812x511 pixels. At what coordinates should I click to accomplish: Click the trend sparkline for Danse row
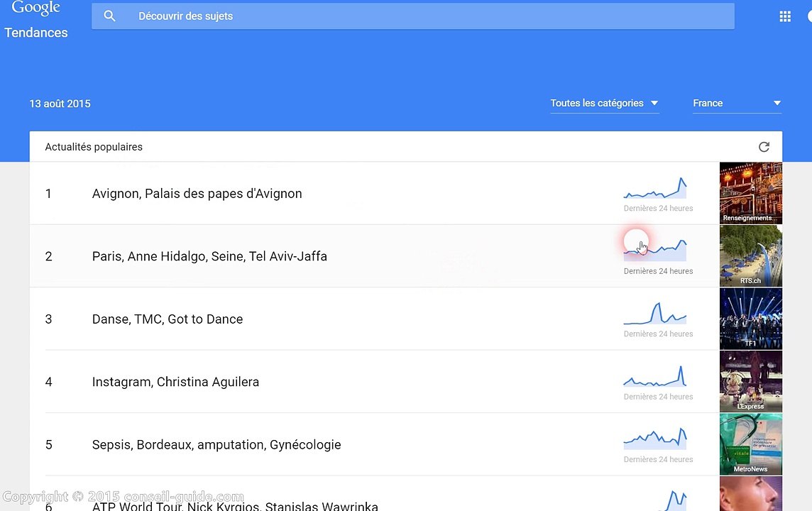coord(655,313)
